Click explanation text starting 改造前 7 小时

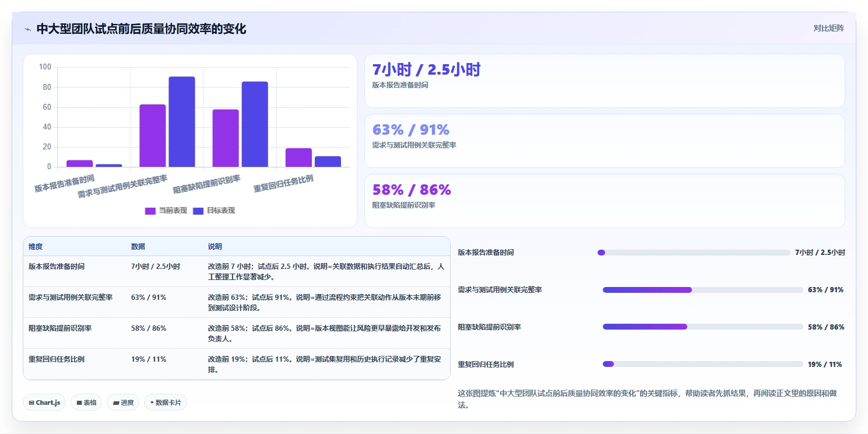[326, 271]
